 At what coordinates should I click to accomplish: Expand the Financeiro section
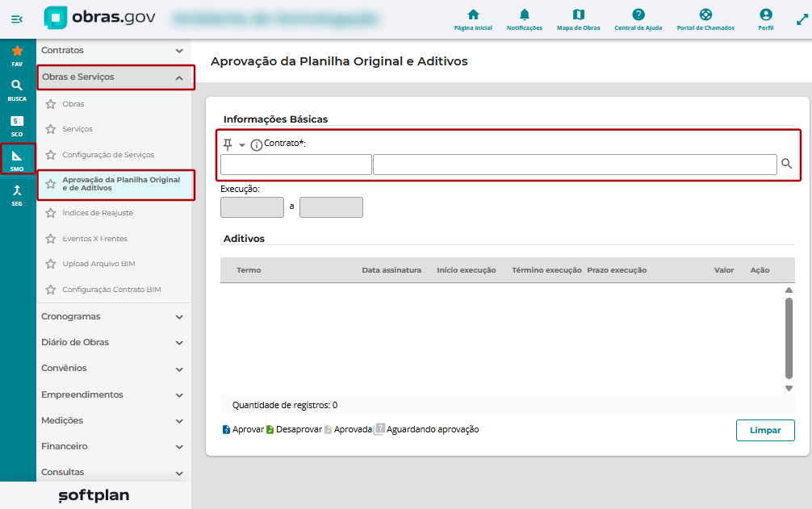pos(114,446)
